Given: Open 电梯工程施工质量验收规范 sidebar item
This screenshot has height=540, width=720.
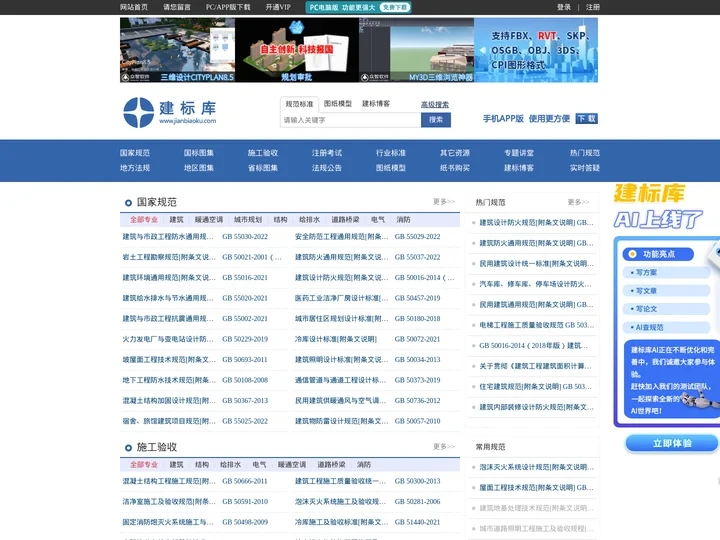Looking at the screenshot, I should click(x=536, y=325).
